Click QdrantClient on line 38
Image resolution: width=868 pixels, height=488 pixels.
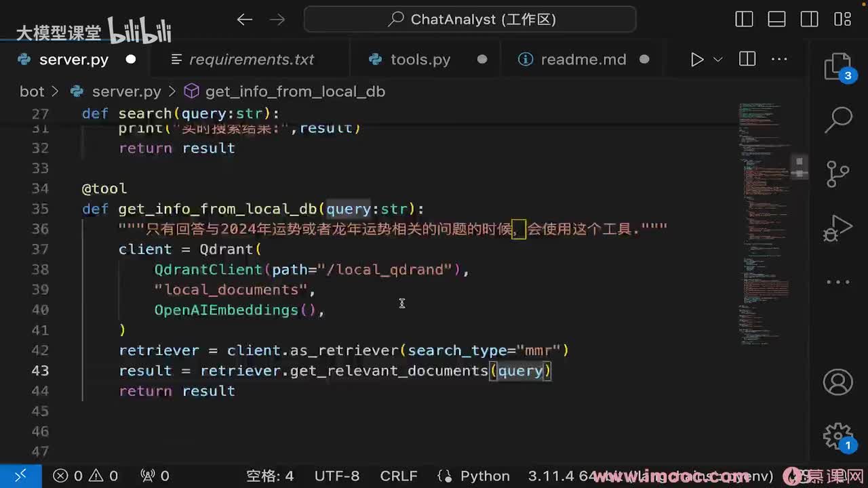pos(208,270)
